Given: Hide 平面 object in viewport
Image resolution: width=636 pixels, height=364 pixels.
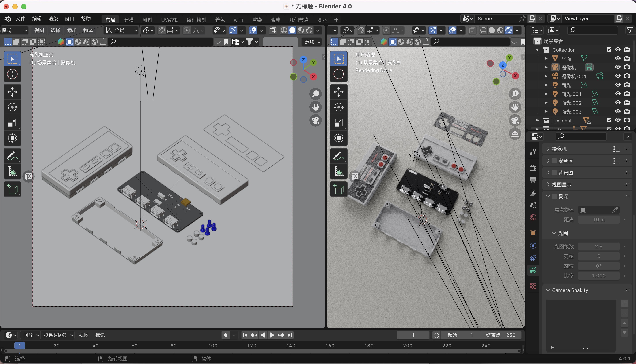Looking at the screenshot, I should [618, 59].
